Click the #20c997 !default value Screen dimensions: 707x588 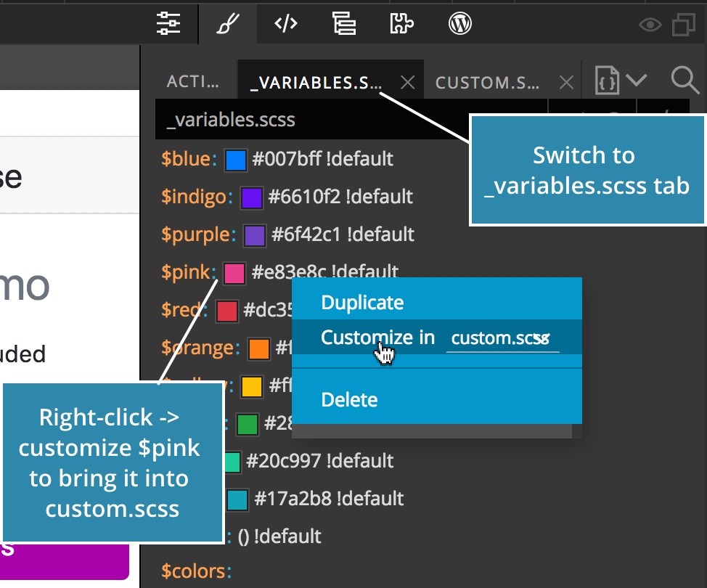[x=319, y=461]
